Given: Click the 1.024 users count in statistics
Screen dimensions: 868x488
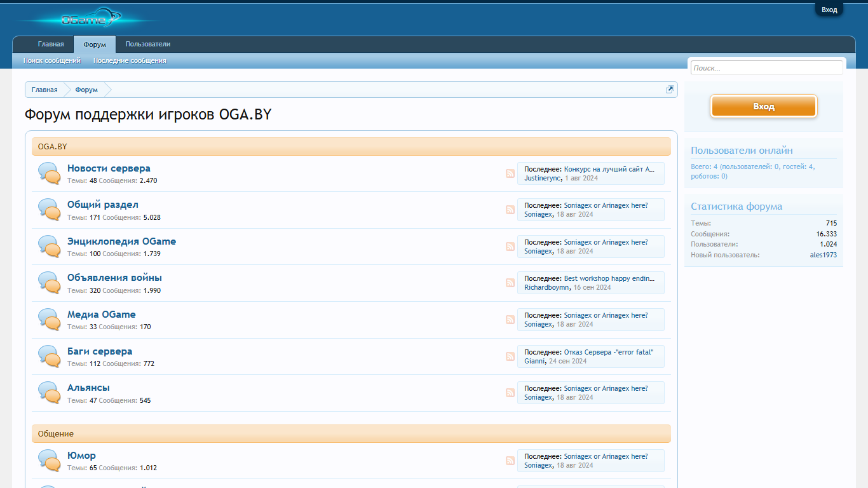Looking at the screenshot, I should 829,245.
